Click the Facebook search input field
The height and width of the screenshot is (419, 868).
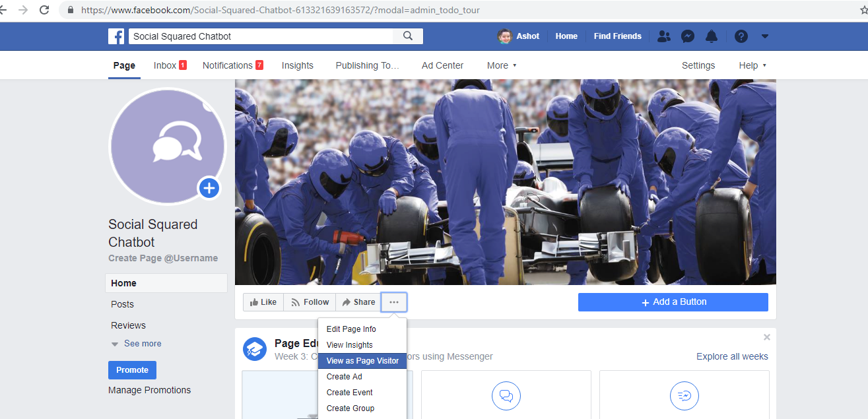(261, 36)
